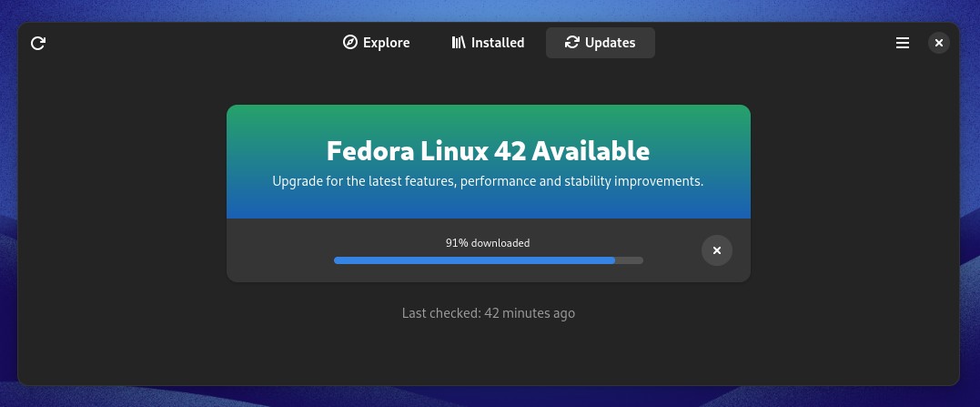
Task: Switch to the Installed tab label
Action: [x=498, y=43]
